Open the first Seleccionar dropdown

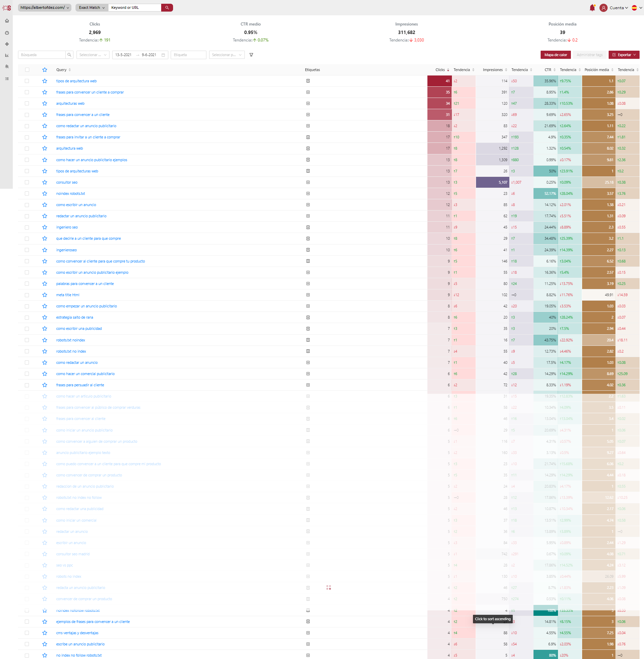[x=93, y=55]
